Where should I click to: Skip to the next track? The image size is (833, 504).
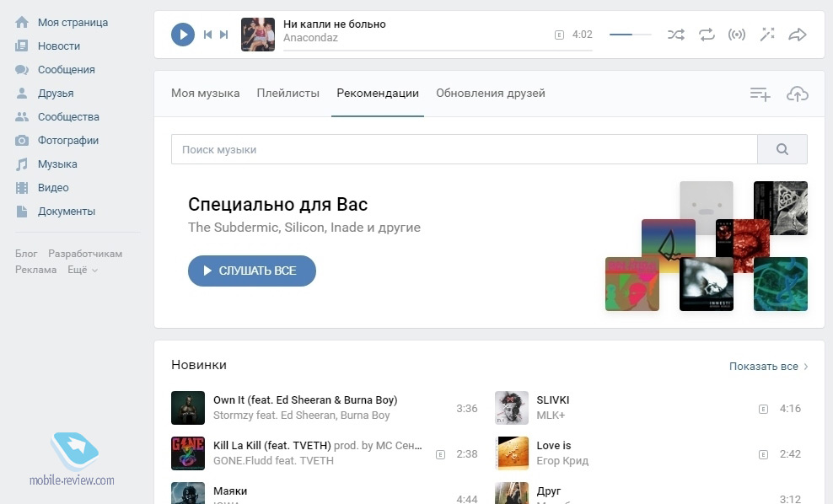[x=224, y=35]
